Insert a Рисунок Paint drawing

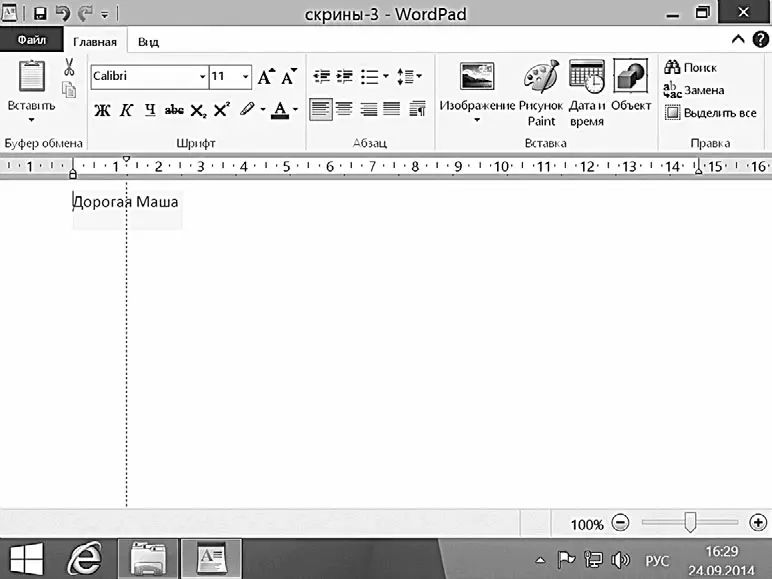coord(541,94)
